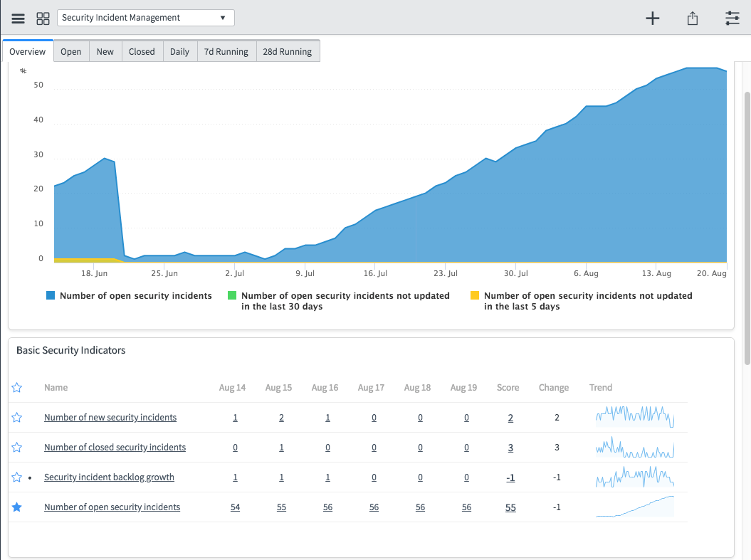The height and width of the screenshot is (560, 751).
Task: Expand the Security Incident Management dropdown
Action: tap(145, 18)
